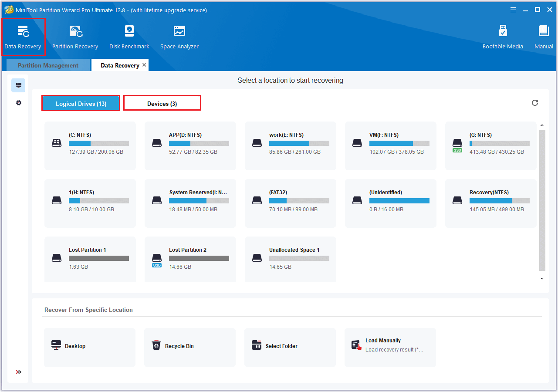Click Load Manually recovery result option
Viewport: 558px width, 392px height.
tap(390, 347)
